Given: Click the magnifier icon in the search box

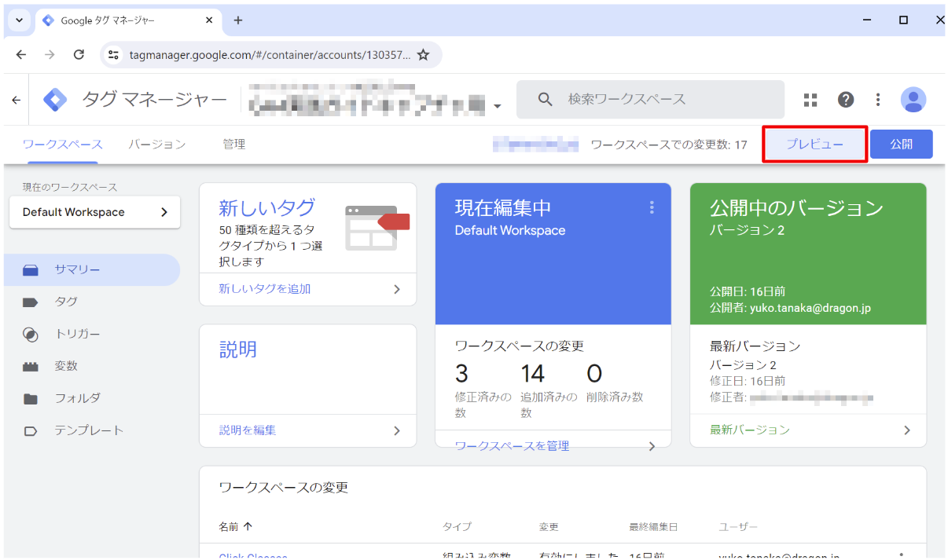Looking at the screenshot, I should pos(546,100).
